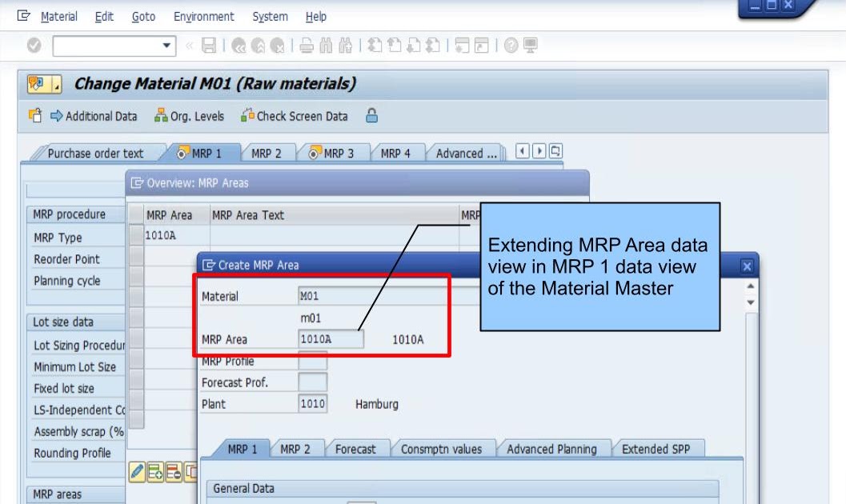Image resolution: width=846 pixels, height=504 pixels.
Task: Open the command field dropdown
Action: [x=166, y=46]
